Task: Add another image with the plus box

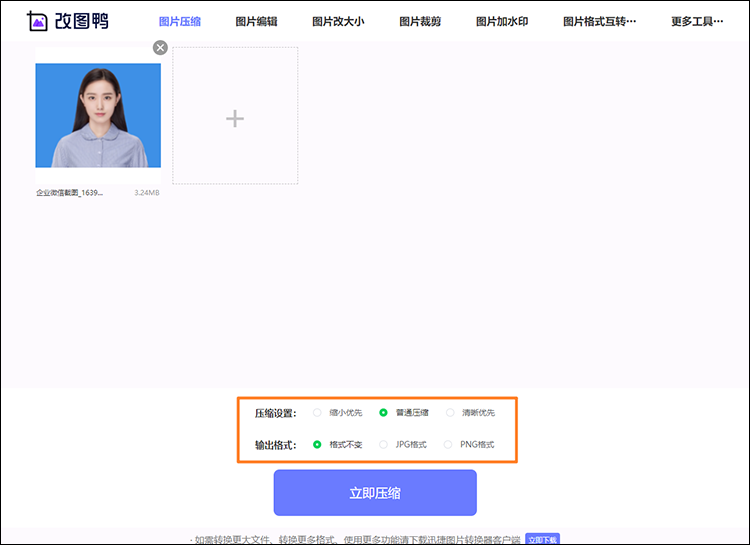Action: coord(235,115)
